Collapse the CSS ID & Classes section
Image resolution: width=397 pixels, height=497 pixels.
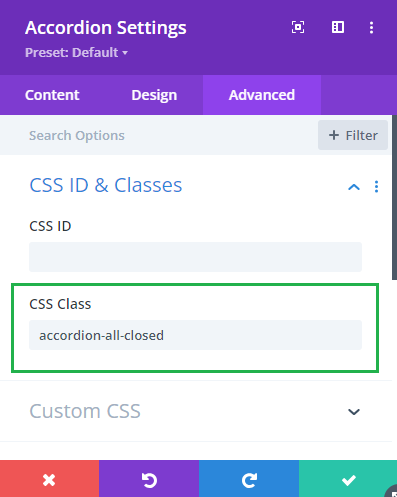tap(354, 187)
